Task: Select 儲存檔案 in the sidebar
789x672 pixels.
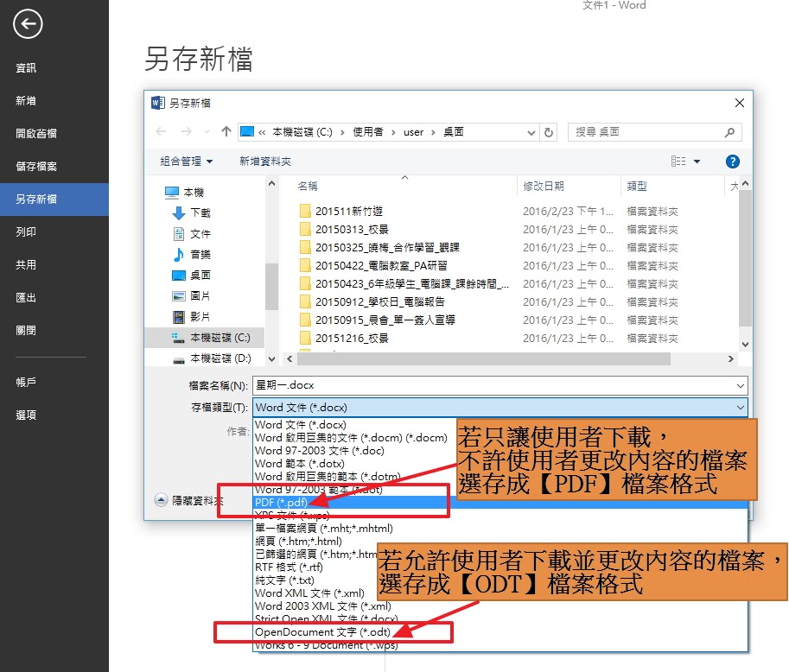Action: point(54,166)
